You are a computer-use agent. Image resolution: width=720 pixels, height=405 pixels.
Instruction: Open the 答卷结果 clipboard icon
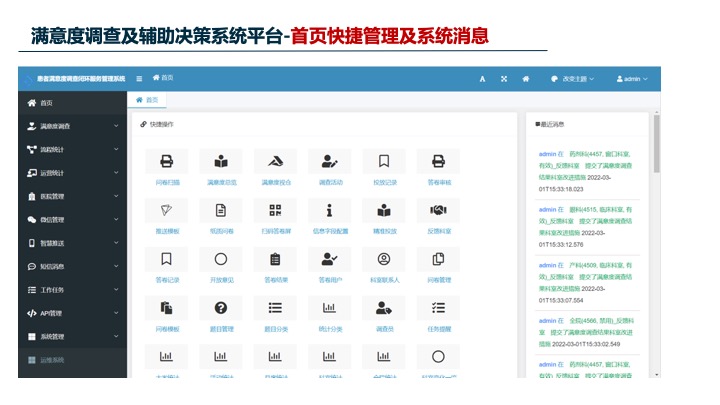point(275,259)
